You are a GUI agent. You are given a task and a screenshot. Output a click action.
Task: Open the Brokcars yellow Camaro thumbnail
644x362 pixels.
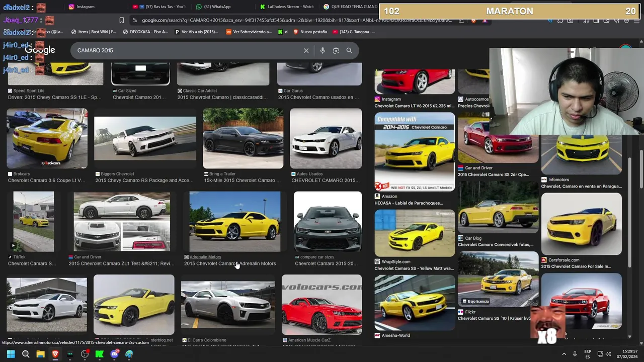[x=47, y=138]
